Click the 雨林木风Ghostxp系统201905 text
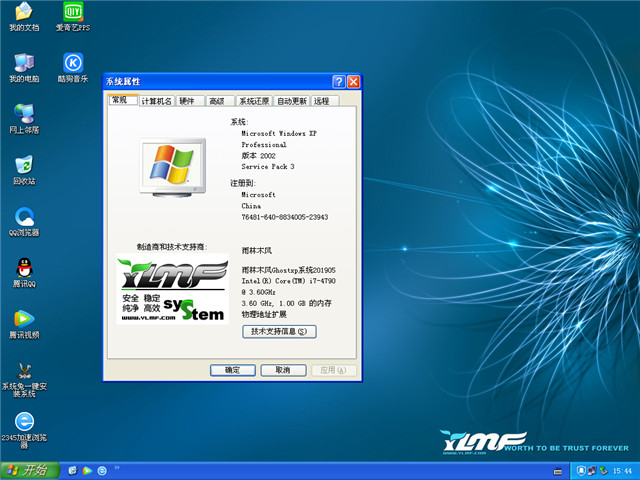This screenshot has height=480, width=640. tap(289, 270)
